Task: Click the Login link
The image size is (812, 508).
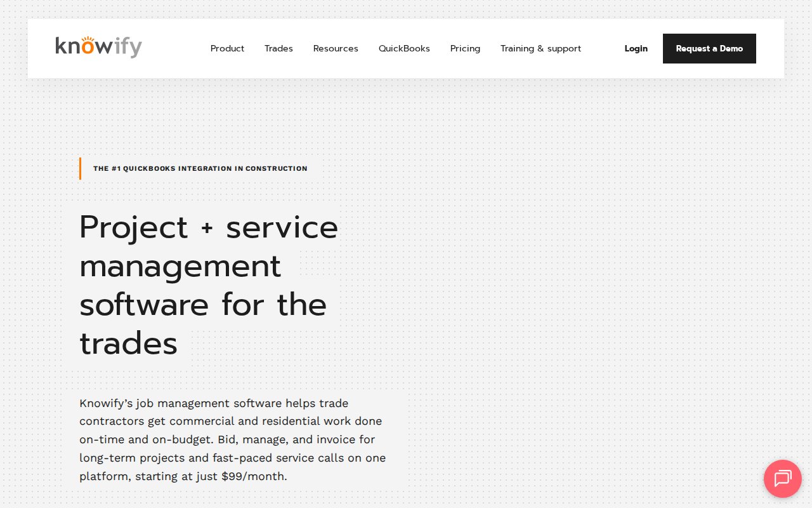Action: [636, 48]
